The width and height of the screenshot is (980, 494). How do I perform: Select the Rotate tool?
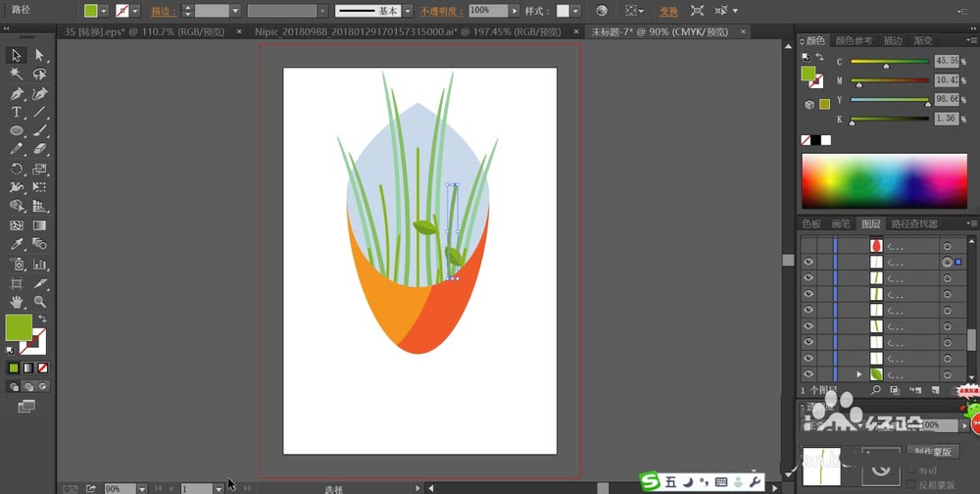coord(17,169)
